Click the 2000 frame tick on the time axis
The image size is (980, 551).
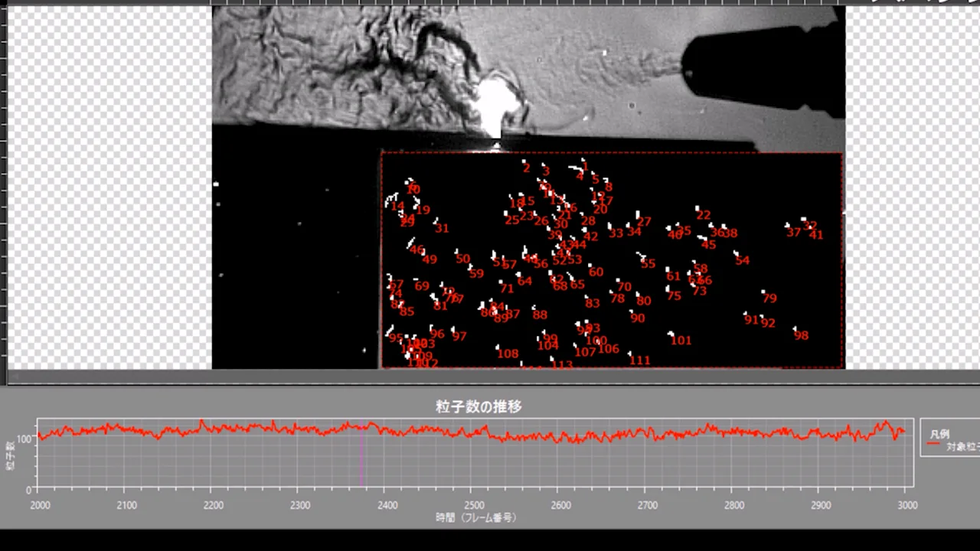(40, 505)
